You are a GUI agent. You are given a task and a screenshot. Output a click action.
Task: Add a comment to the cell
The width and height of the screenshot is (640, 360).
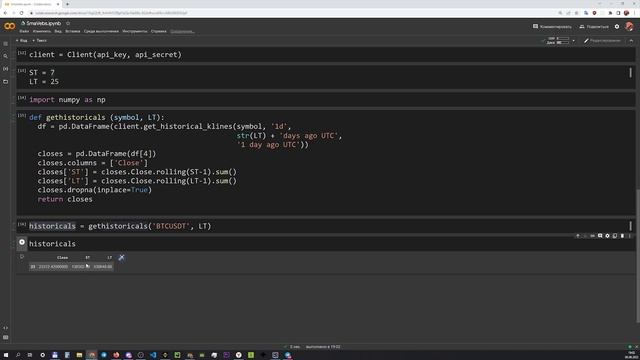tap(600, 236)
